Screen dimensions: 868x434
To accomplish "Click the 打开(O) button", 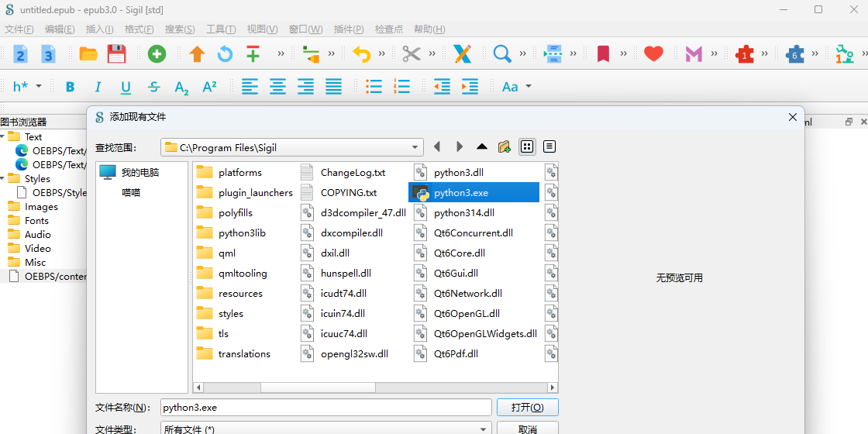I will 528,408.
